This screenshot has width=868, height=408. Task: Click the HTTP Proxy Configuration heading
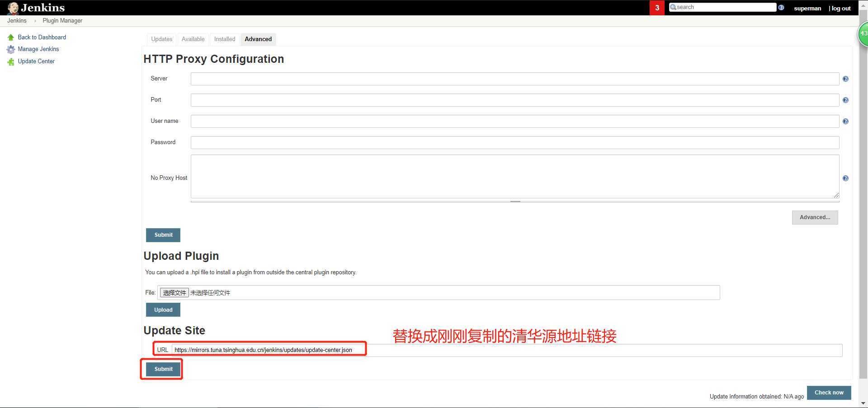[213, 59]
